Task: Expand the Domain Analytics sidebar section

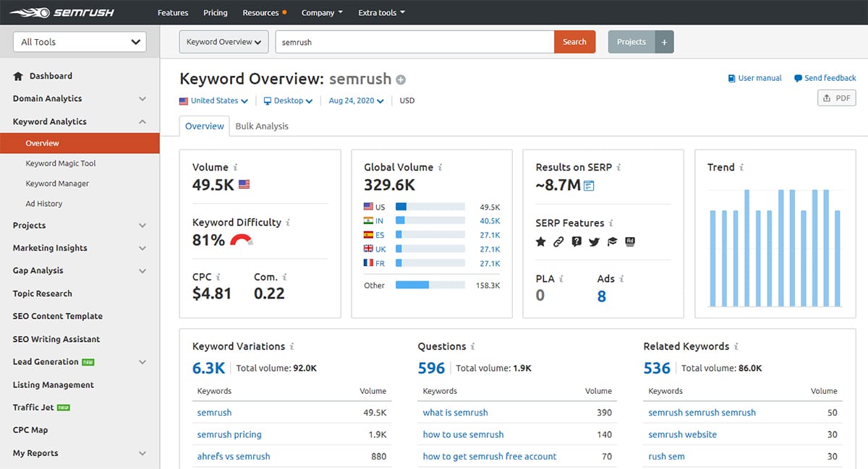Action: point(80,99)
